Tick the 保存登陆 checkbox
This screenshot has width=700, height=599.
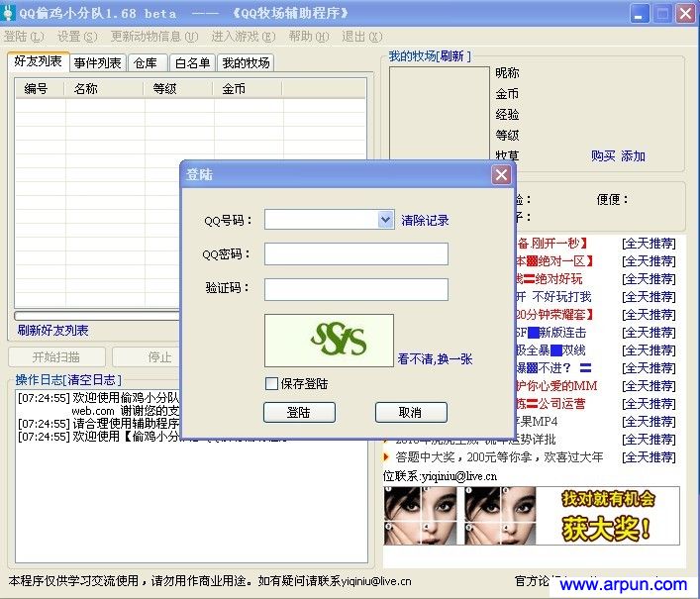point(271,383)
